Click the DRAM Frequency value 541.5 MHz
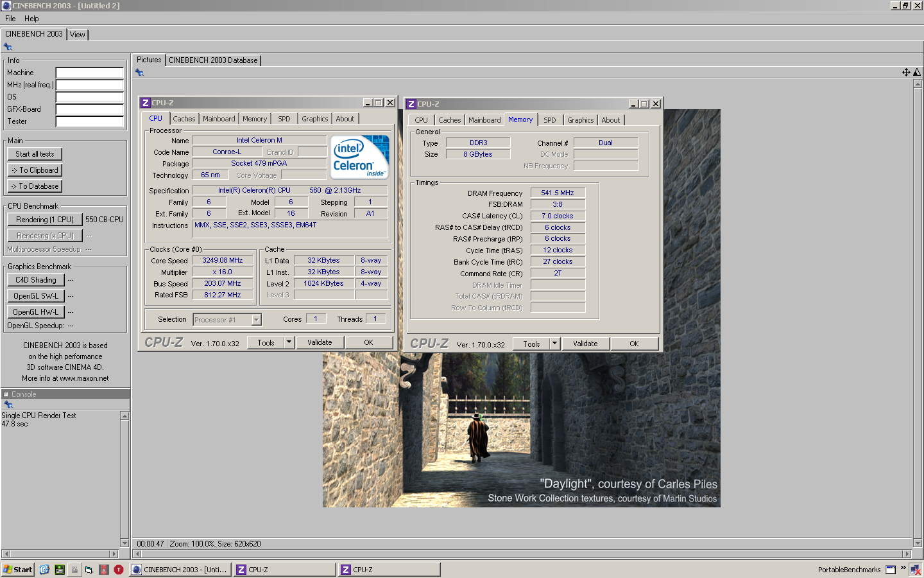The width and height of the screenshot is (924, 578). point(558,193)
